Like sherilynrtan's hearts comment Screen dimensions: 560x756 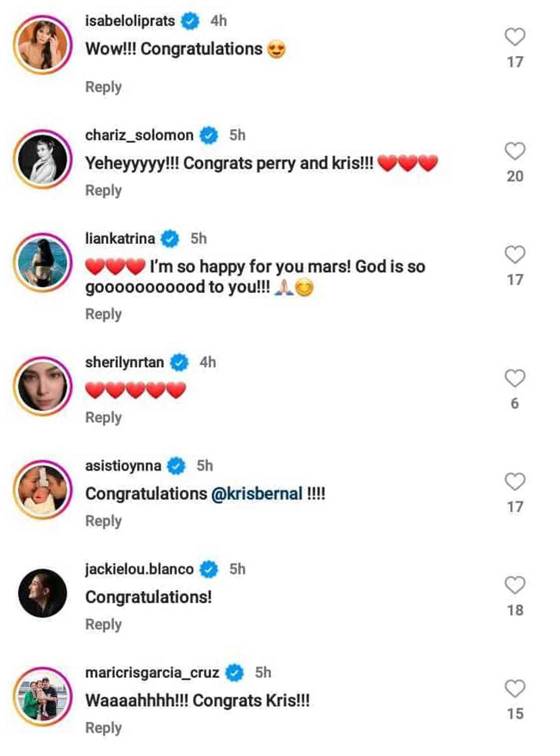[x=514, y=378]
